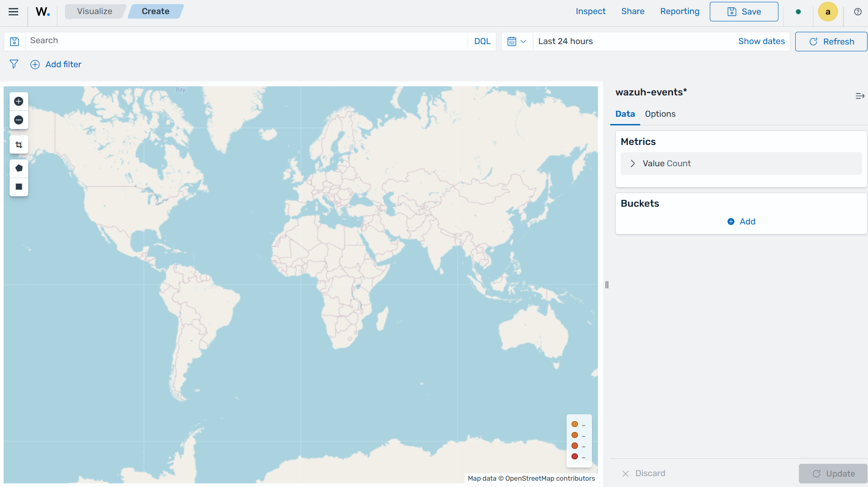Click the Last 24 hours time range

(x=565, y=41)
